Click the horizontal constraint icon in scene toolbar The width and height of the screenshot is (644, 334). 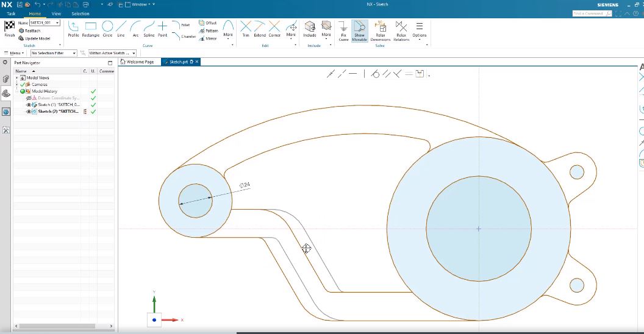point(353,74)
